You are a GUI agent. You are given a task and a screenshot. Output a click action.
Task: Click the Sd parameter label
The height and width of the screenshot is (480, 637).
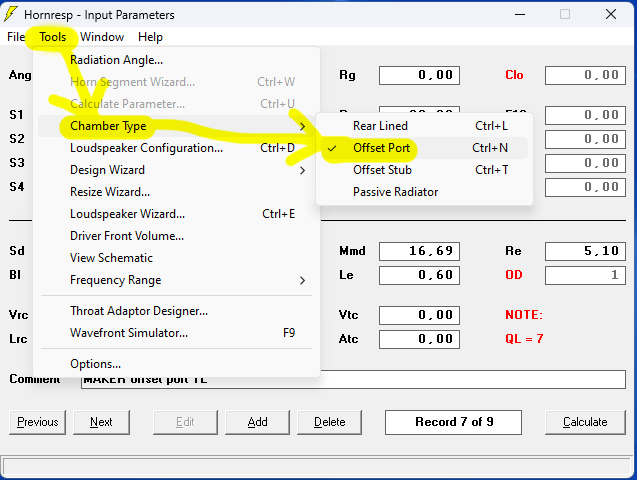tap(17, 251)
